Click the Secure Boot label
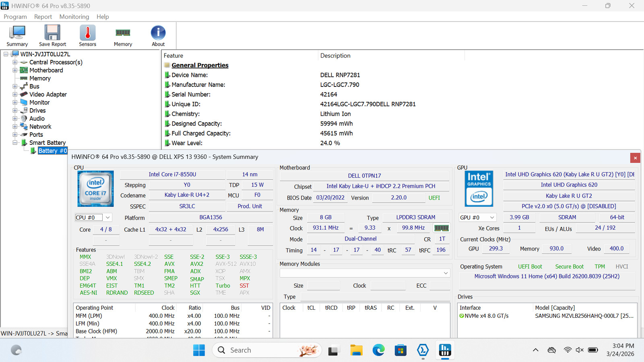644x362 pixels. [570, 267]
